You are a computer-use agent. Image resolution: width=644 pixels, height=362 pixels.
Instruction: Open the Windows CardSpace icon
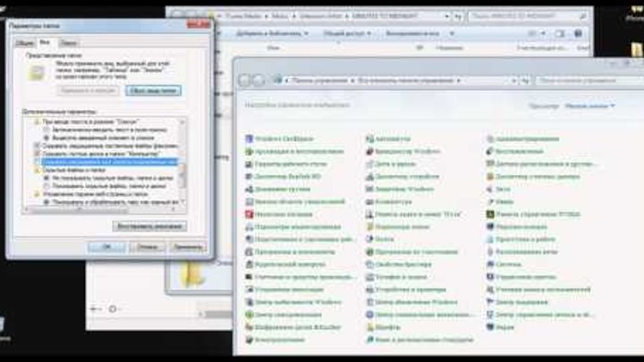click(x=249, y=139)
